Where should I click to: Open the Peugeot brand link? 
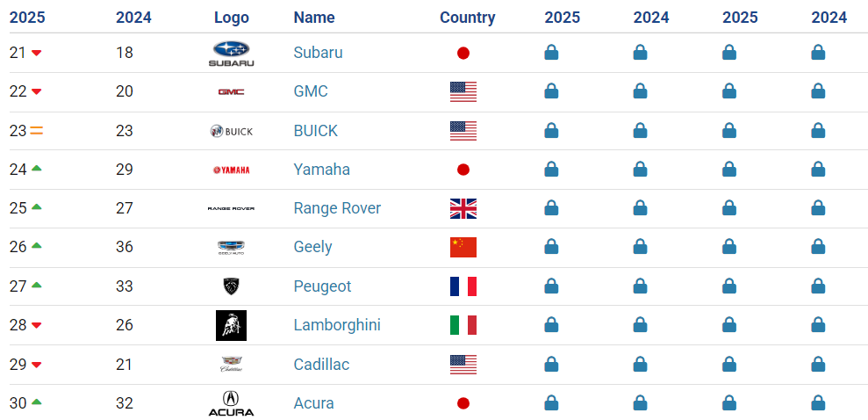point(322,286)
